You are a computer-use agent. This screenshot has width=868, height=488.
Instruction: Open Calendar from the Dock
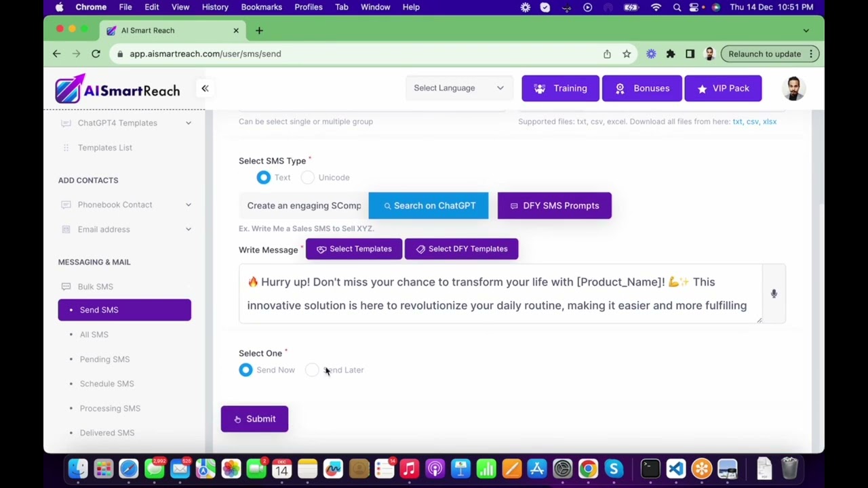(x=281, y=468)
